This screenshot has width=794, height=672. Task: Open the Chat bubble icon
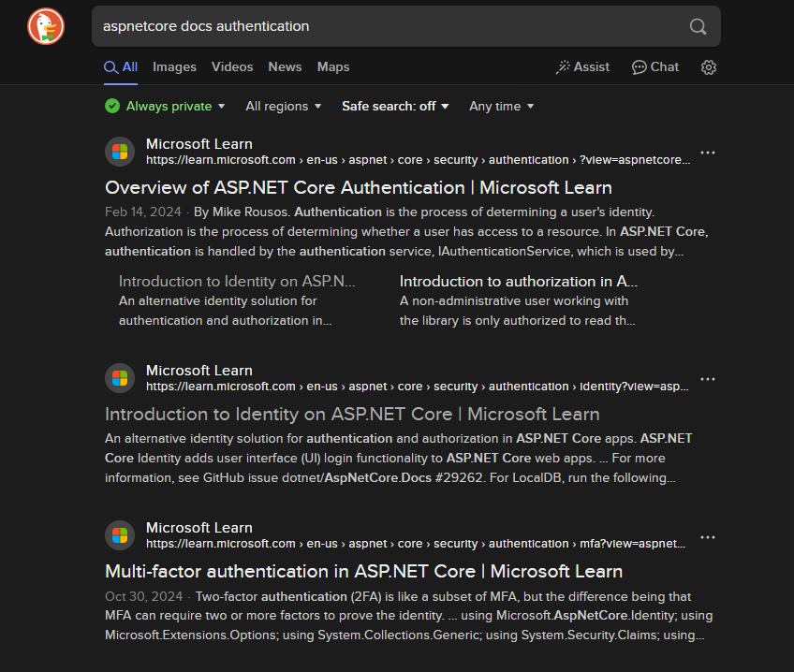(x=655, y=67)
